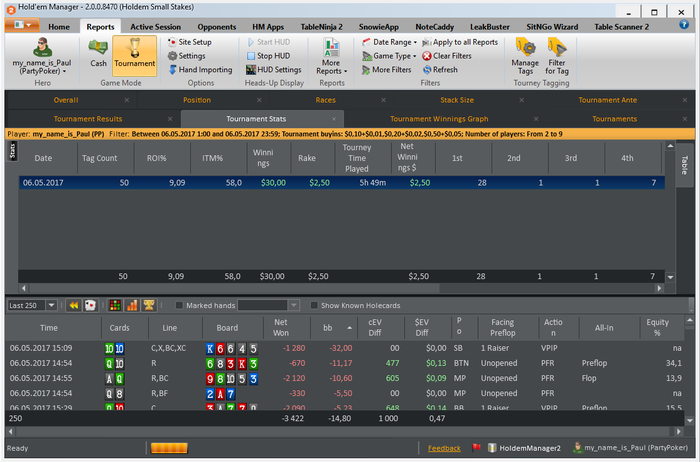Screen dimensions: 700x462
Task: Switch to the Active Session tab
Action: pos(155,27)
